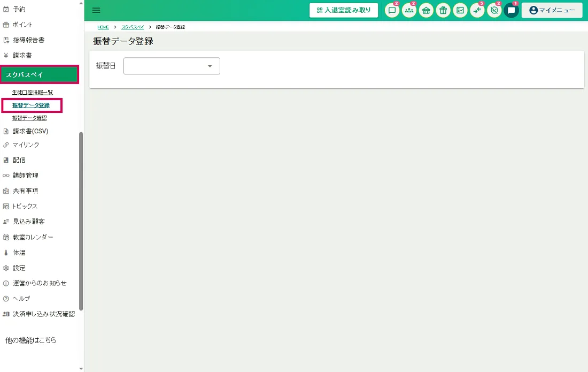The width and height of the screenshot is (588, 372).
Task: Click the hamburger menu icon
Action: pos(96,10)
